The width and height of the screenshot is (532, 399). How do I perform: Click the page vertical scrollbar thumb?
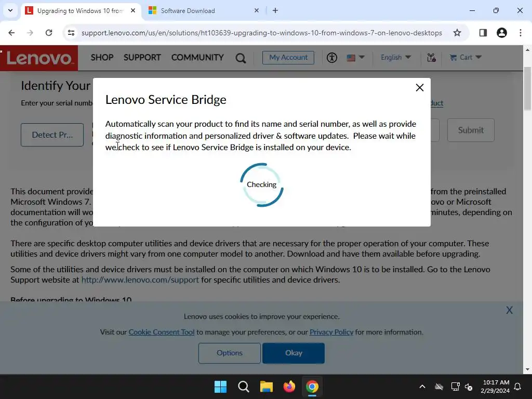coord(527,89)
